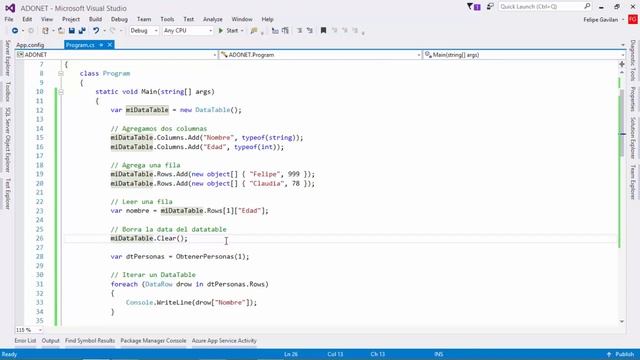
Task: Save the current file with Save icon
Action: click(71, 31)
